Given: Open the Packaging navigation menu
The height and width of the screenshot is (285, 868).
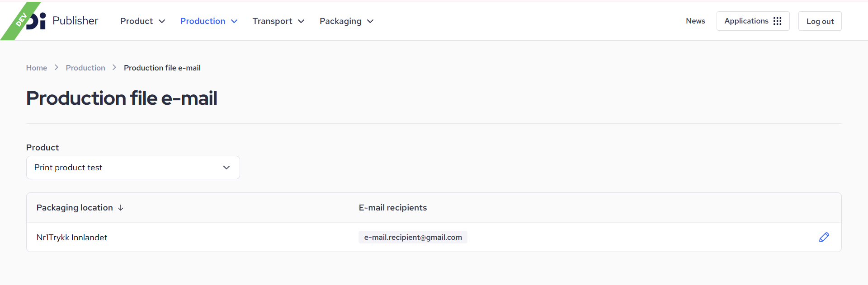Looking at the screenshot, I should pyautogui.click(x=340, y=21).
